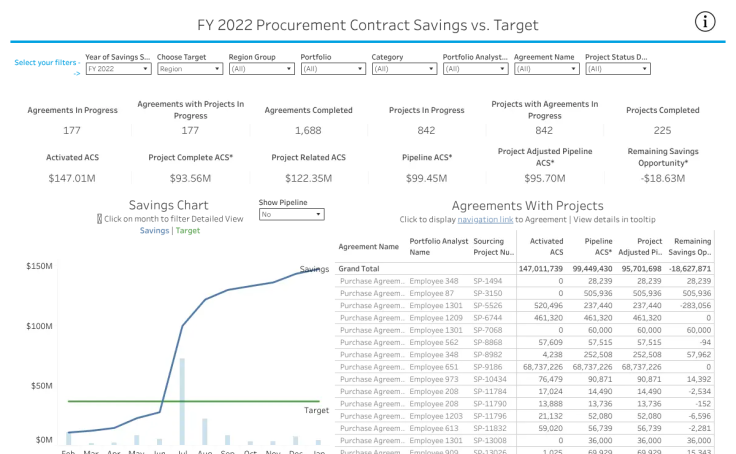
Task: Sort by Activated ACS column header
Action: 546,246
